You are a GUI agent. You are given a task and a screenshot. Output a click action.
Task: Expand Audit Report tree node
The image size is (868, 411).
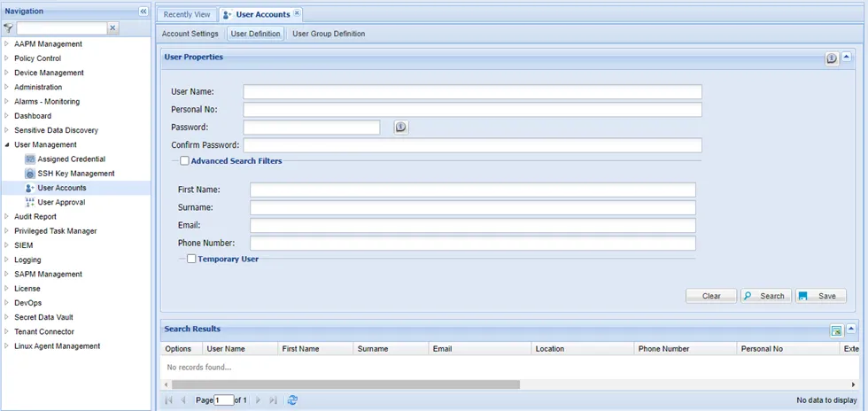(x=7, y=217)
